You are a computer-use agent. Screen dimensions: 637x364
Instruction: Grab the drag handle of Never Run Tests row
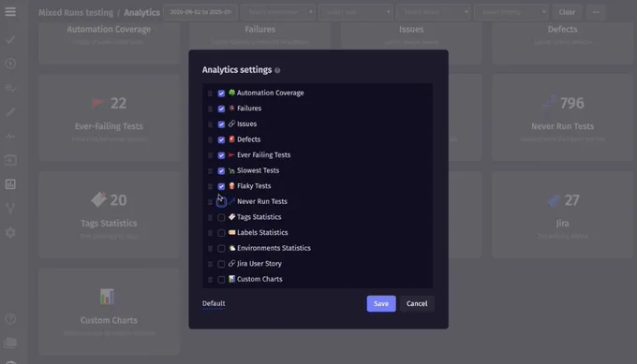210,202
